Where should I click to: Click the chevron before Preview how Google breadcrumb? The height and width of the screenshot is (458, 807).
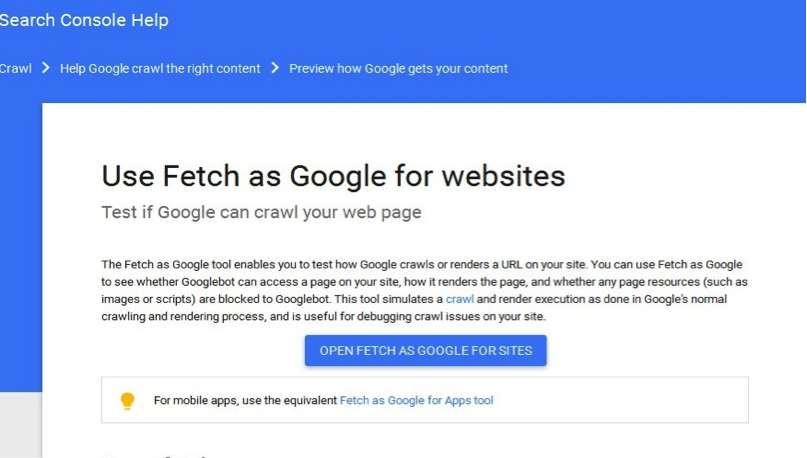click(275, 68)
